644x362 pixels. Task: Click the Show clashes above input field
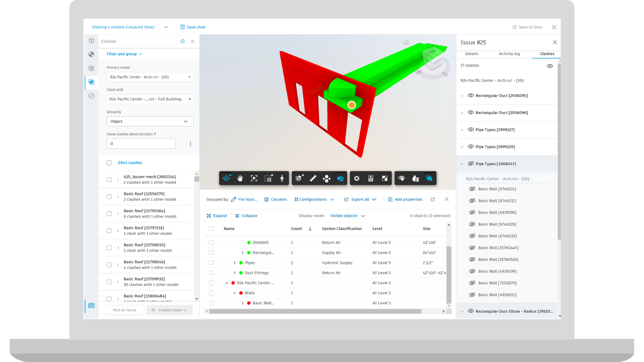pyautogui.click(x=141, y=144)
